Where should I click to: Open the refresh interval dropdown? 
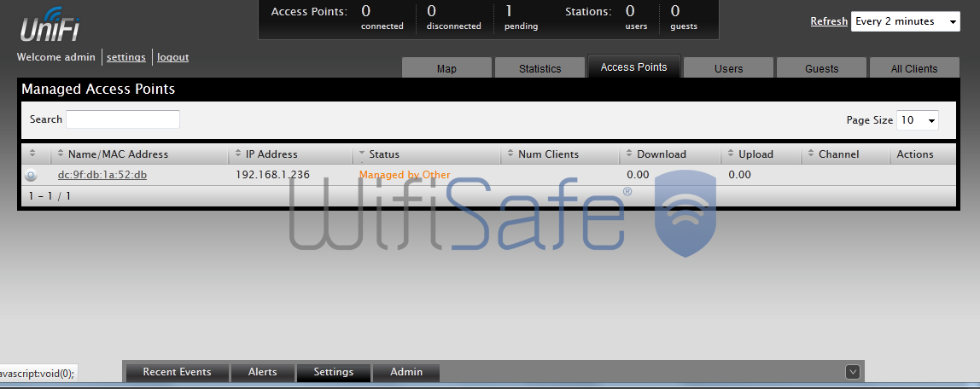click(906, 21)
